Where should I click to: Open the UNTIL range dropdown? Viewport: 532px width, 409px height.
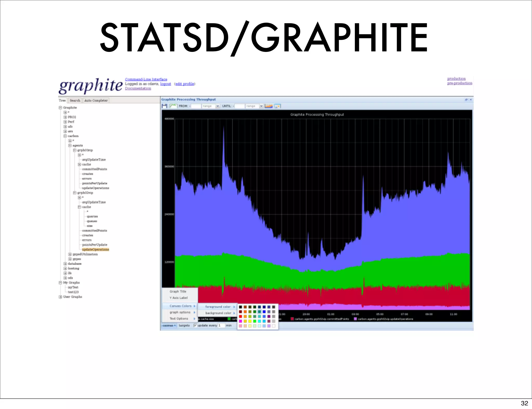[261, 106]
